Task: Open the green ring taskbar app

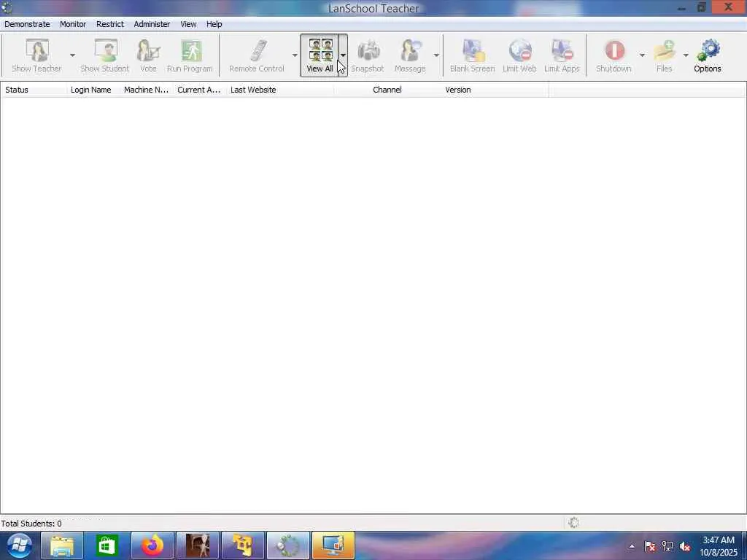Action: (288, 545)
